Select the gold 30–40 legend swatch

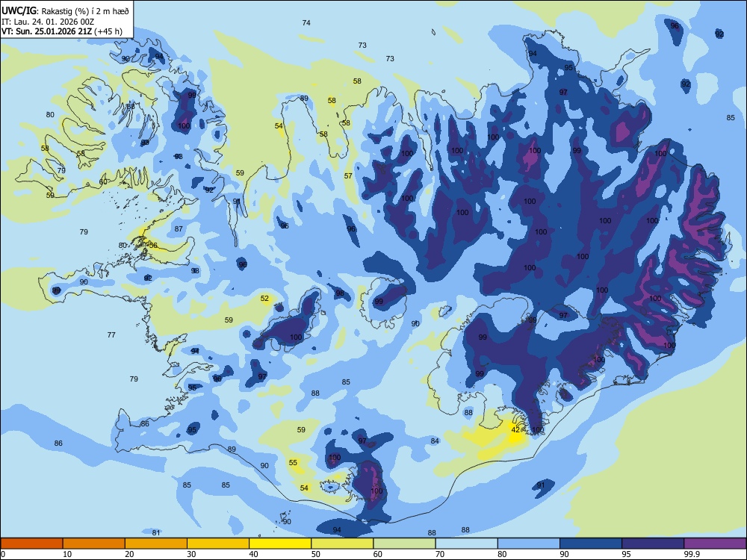point(218,544)
